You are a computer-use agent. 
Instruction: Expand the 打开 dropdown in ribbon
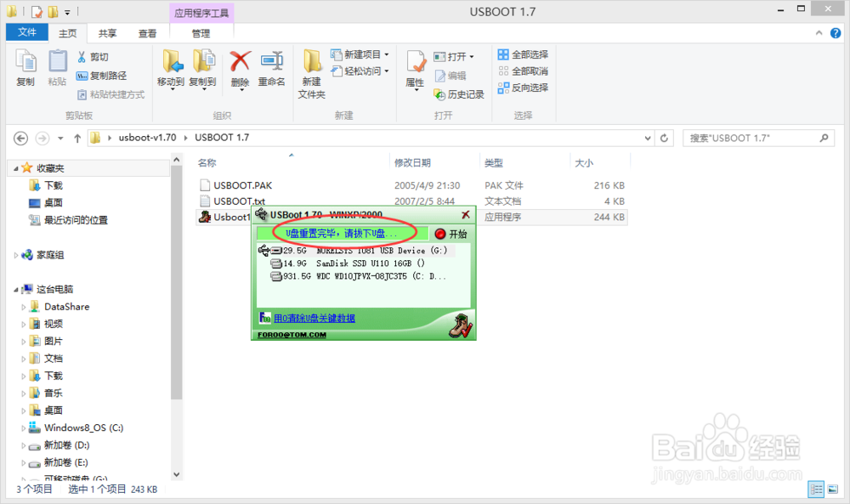coord(473,55)
